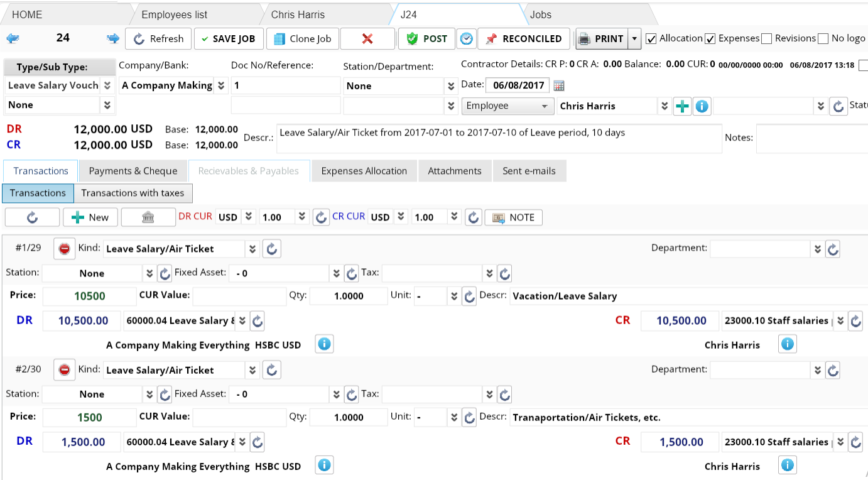
Task: Click the SAVE JOB button
Action: coord(228,39)
